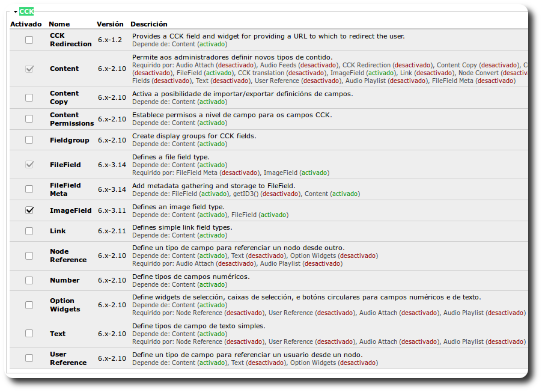
Task: Tick the User Reference checkbox
Action: [29, 358]
